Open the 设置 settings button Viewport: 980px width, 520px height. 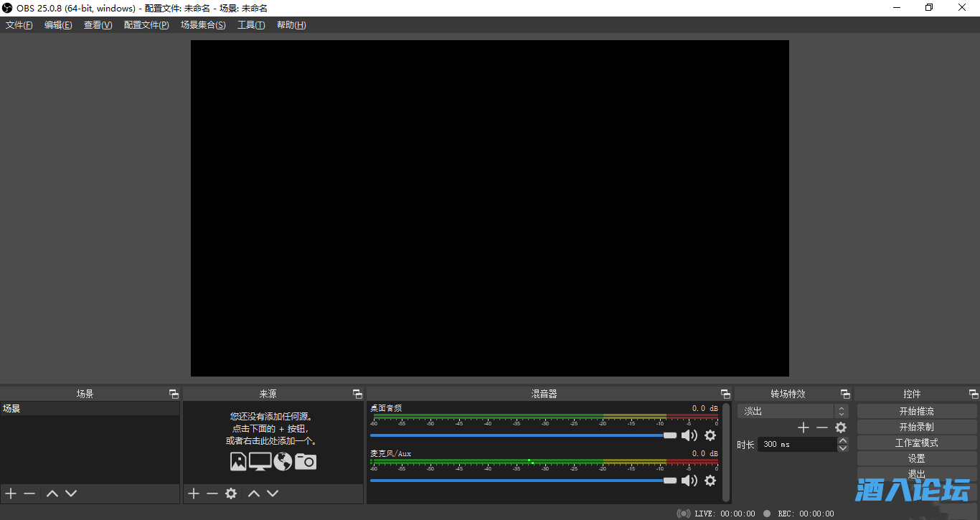coord(917,458)
